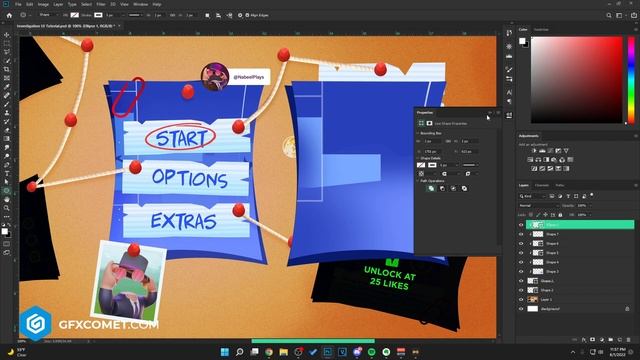Click the Stroke color swatch in options bar

point(98,15)
